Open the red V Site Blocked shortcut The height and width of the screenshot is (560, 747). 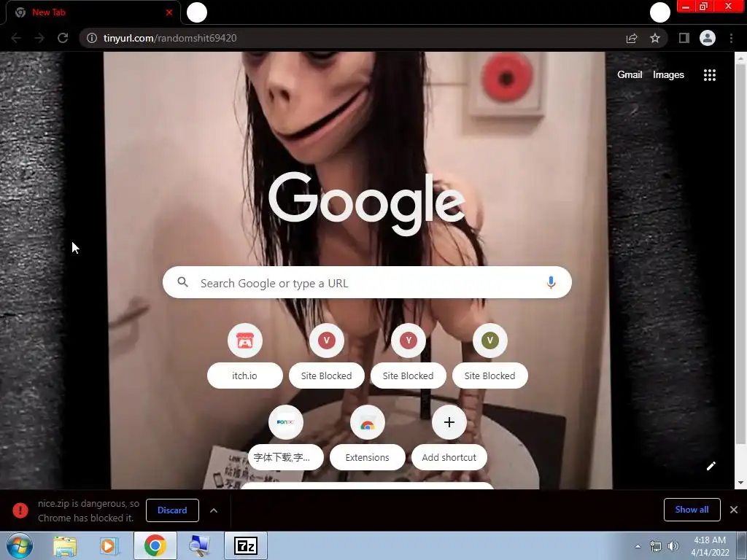326,341
